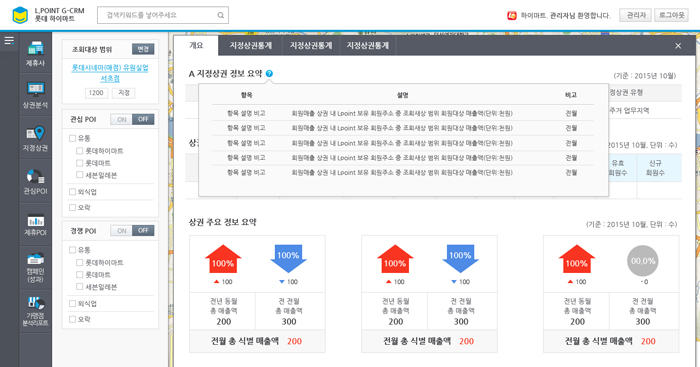Image resolution: width=700 pixels, height=367 pixels.
Task: Open 캠페인(성과) sidebar icon
Action: coord(35,267)
